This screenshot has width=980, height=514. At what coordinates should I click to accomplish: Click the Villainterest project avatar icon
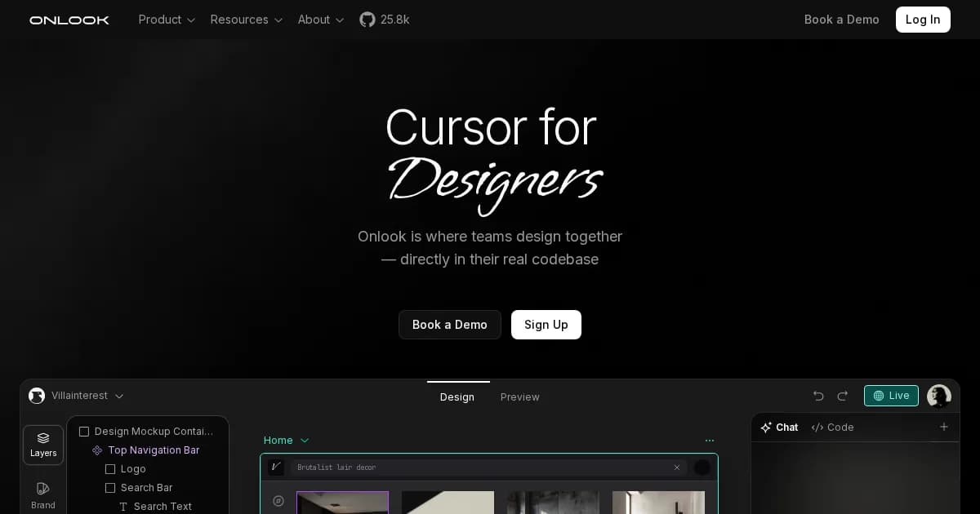tap(37, 396)
